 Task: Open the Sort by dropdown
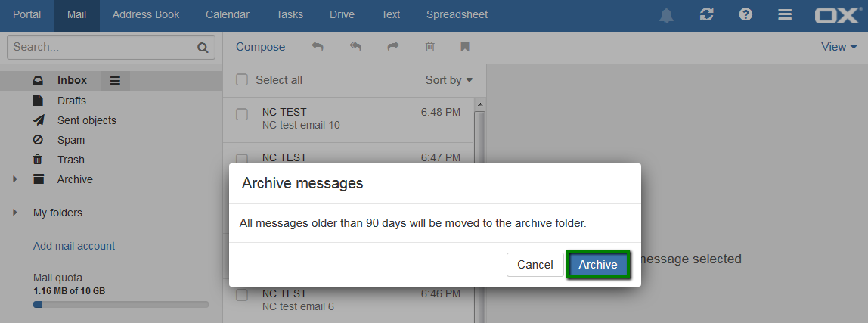[449, 80]
